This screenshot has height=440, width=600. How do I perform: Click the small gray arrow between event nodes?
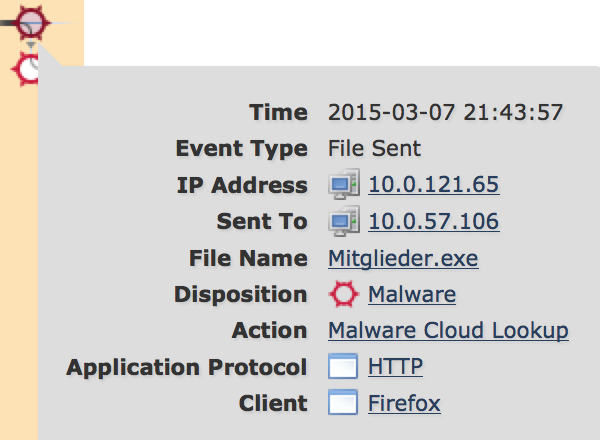coord(31,45)
